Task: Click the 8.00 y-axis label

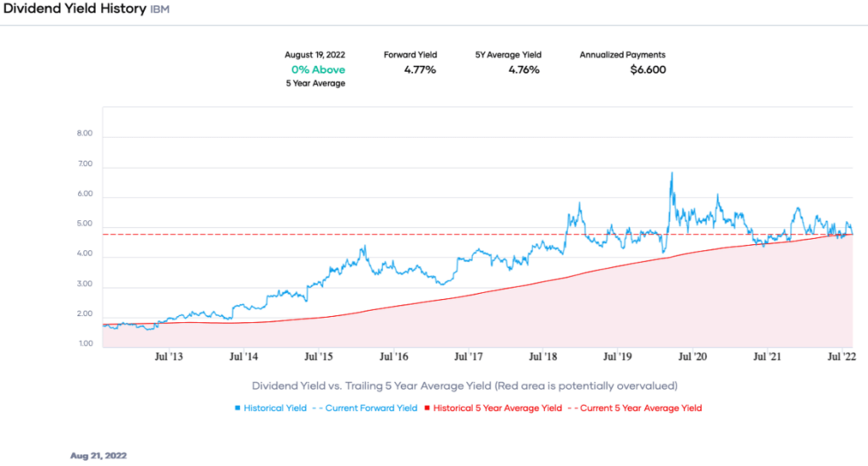Action: 85,133
